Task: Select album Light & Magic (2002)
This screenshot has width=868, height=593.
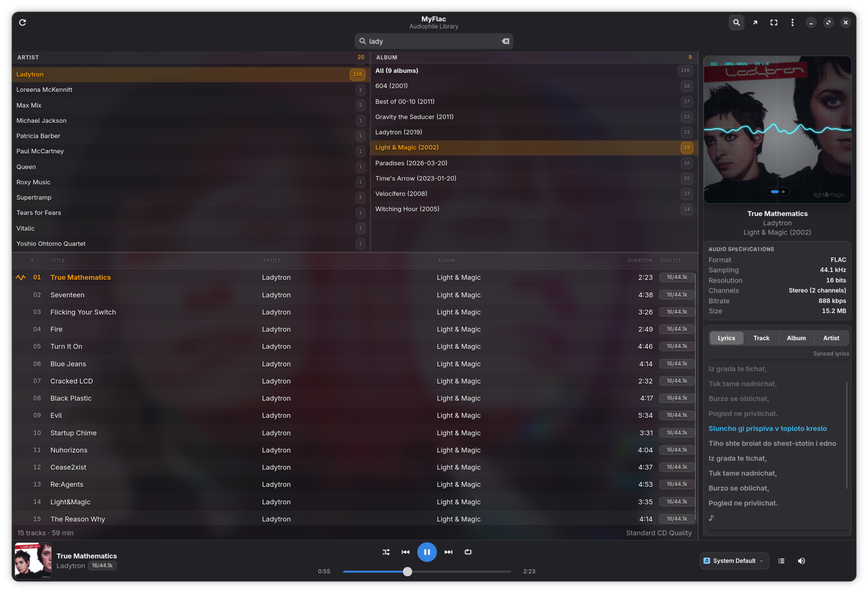Action: [534, 148]
